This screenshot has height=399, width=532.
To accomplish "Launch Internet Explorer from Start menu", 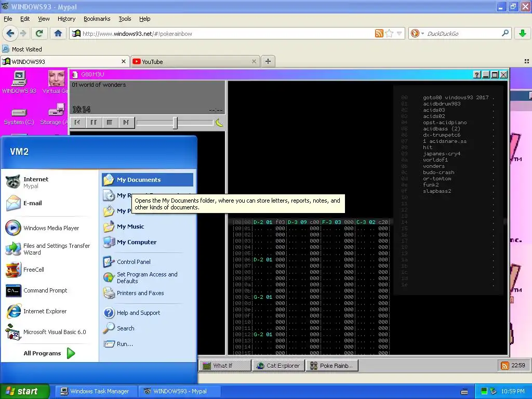I will [49, 311].
